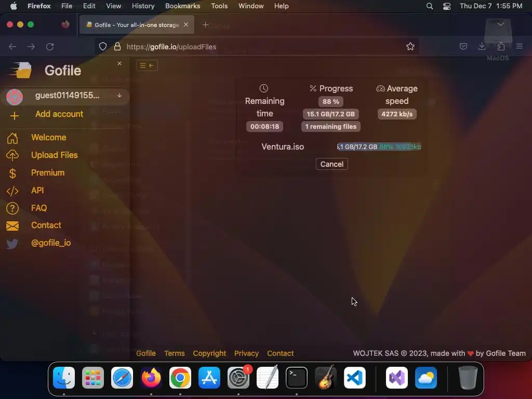Open footer Privacy link

pos(246,353)
